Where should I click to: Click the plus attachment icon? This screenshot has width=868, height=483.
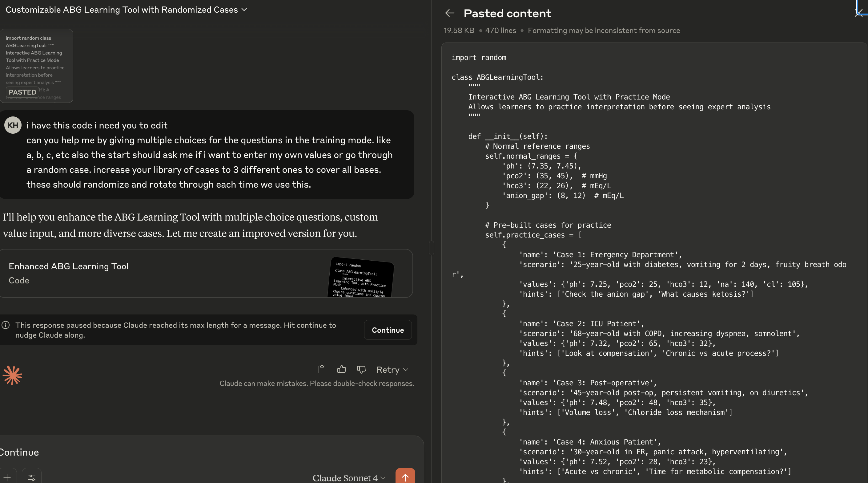click(7, 477)
